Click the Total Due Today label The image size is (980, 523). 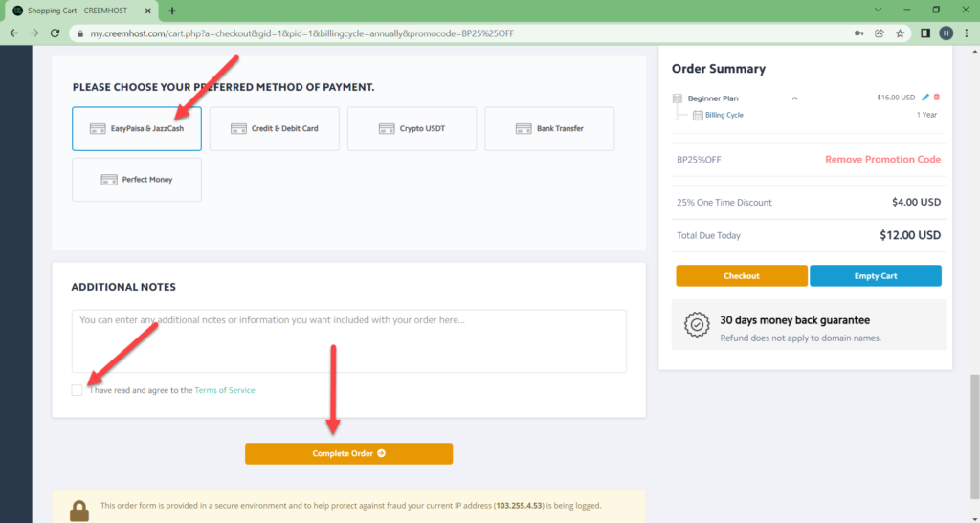point(709,235)
